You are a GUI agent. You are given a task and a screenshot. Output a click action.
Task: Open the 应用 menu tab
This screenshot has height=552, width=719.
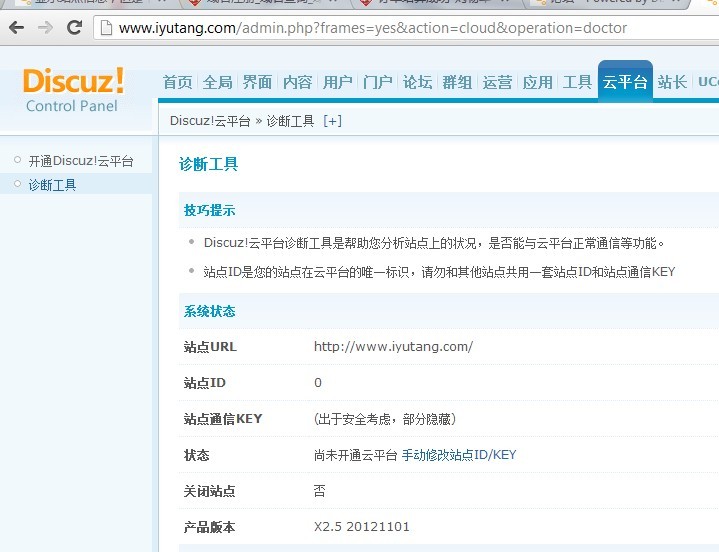537,83
